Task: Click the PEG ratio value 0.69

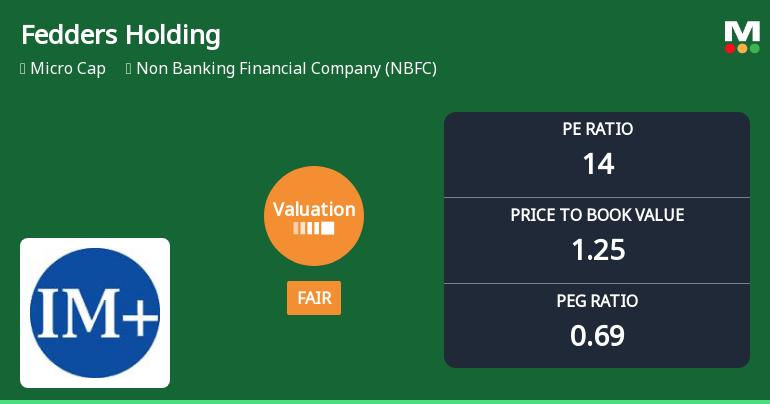Action: (x=597, y=335)
